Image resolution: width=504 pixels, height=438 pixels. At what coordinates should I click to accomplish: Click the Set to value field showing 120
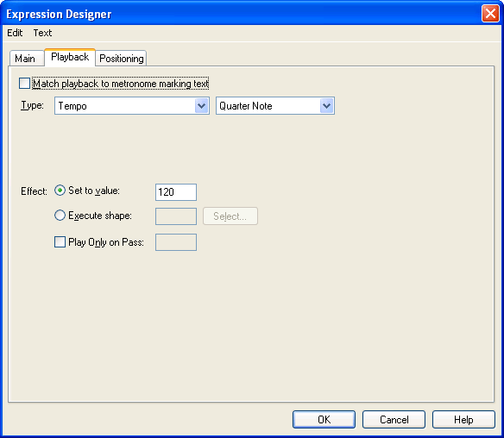coord(176,192)
